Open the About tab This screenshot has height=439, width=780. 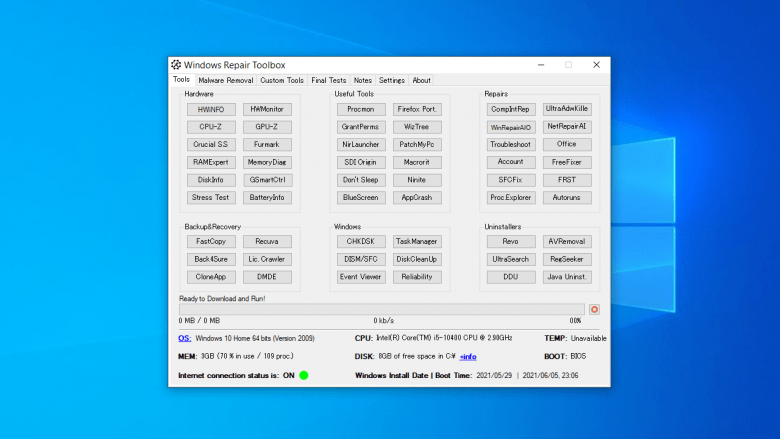click(x=421, y=80)
